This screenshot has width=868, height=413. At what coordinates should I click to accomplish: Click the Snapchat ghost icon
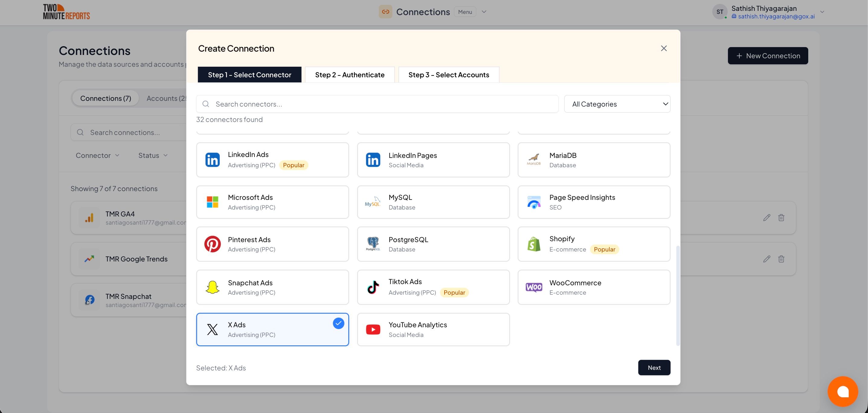[x=212, y=287]
